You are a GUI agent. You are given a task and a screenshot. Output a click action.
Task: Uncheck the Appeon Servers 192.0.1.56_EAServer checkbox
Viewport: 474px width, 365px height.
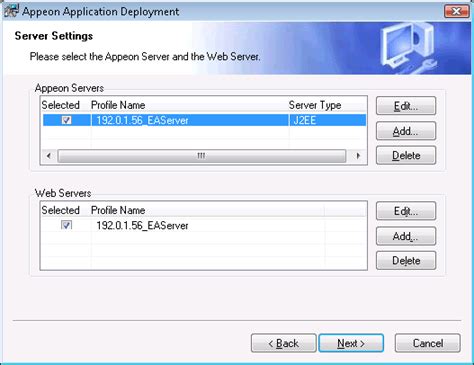[x=66, y=120]
